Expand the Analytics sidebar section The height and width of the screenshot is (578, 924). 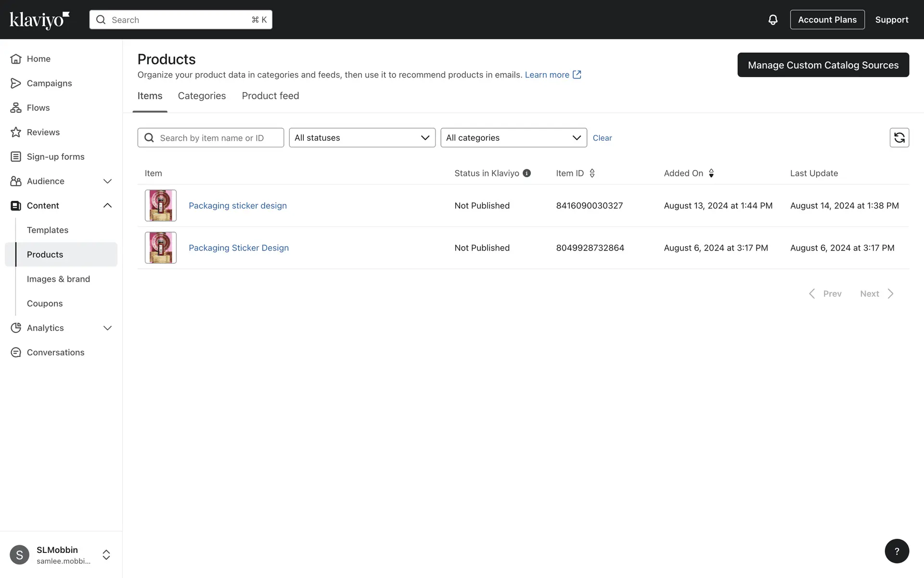pos(107,328)
